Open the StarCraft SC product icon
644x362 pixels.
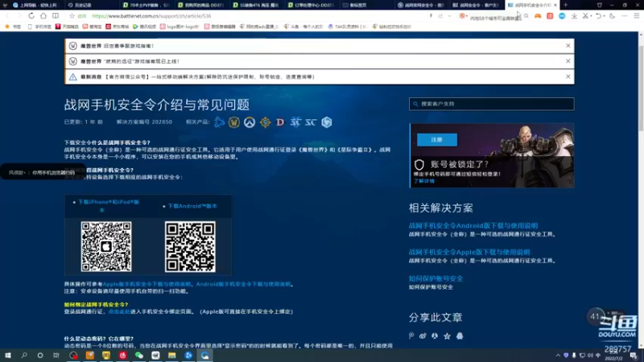[311, 122]
